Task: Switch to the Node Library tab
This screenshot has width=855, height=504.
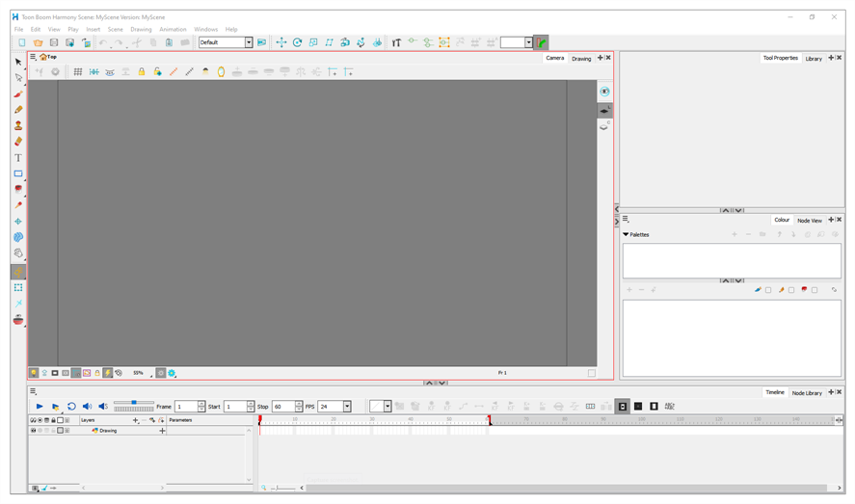Action: point(807,393)
